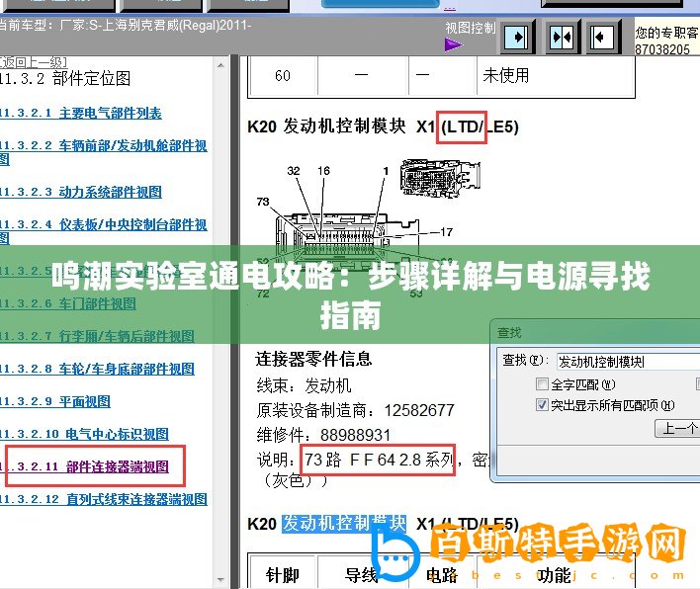Click the 查找 search text field
700x589 pixels.
(628, 362)
